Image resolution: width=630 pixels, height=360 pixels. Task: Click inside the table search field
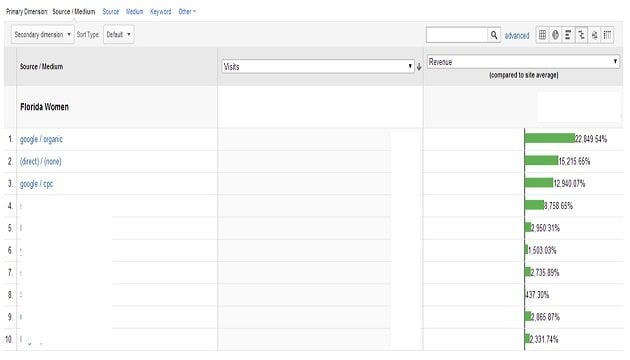pos(457,35)
